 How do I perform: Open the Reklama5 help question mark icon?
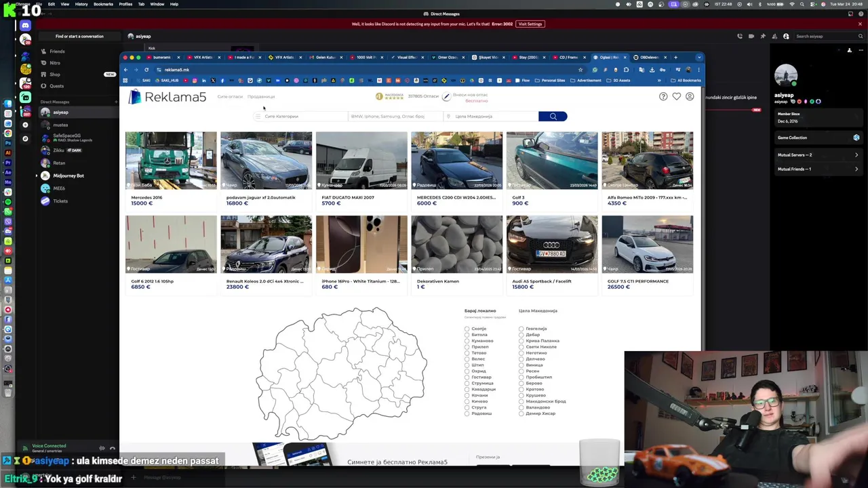click(x=663, y=97)
